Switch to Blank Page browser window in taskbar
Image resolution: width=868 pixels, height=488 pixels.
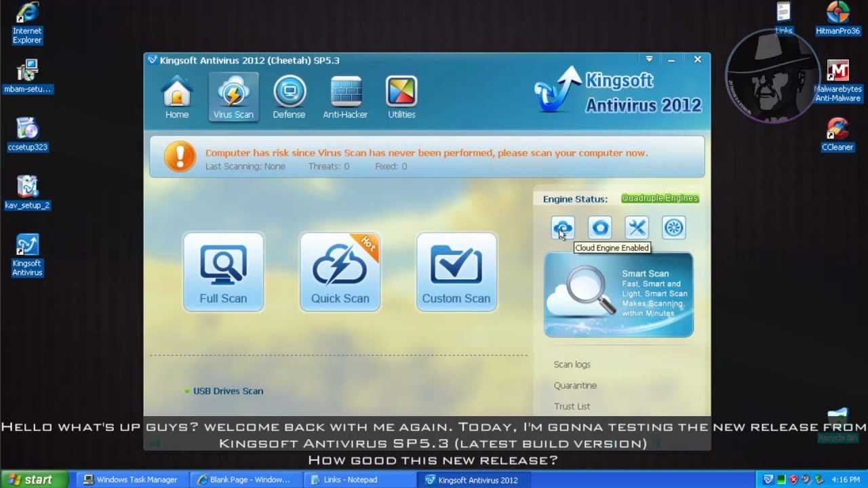(244, 479)
